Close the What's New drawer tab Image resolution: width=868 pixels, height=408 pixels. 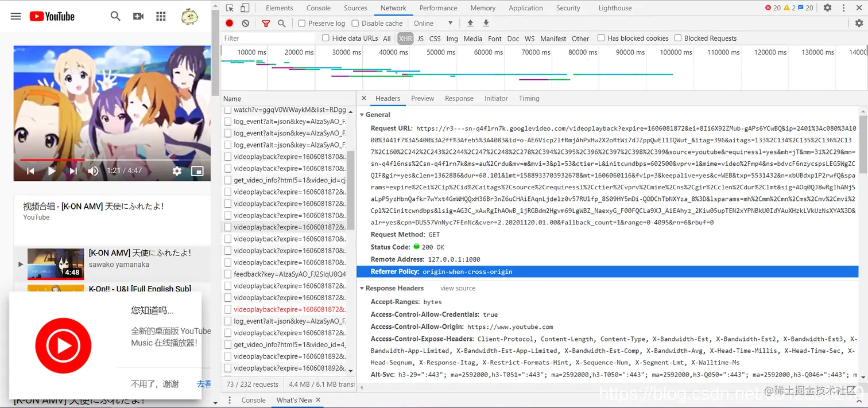click(318, 400)
